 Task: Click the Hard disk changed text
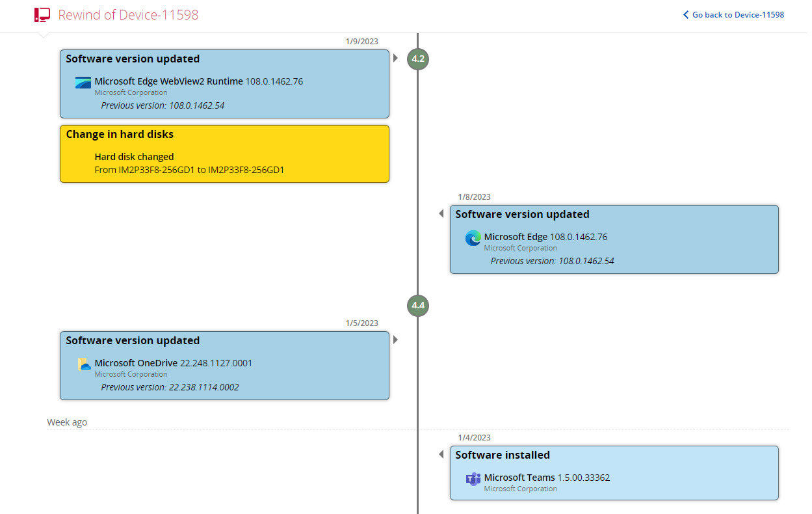[x=134, y=157]
